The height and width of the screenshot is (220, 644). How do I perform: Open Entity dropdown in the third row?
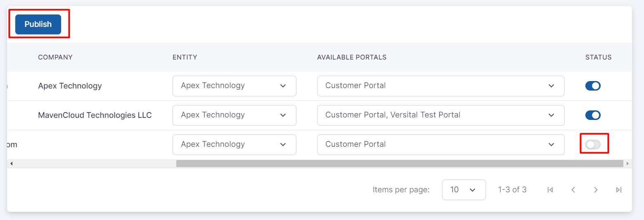click(x=234, y=144)
